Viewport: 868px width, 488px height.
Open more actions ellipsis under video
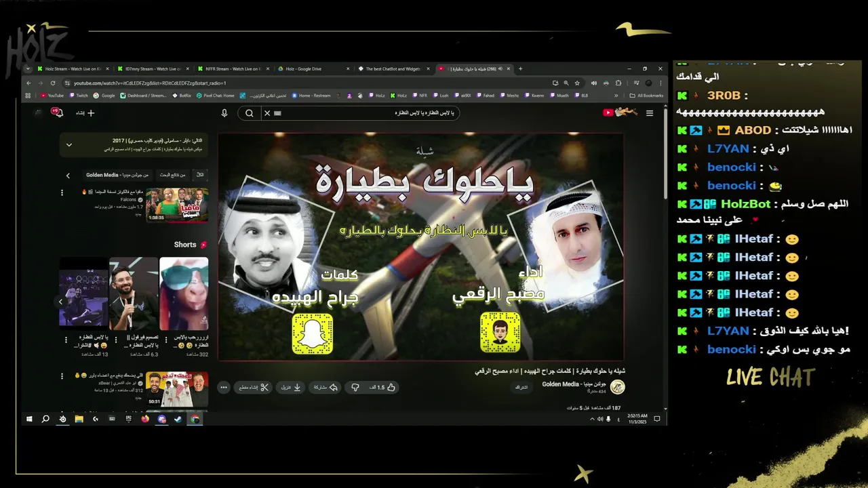[223, 388]
